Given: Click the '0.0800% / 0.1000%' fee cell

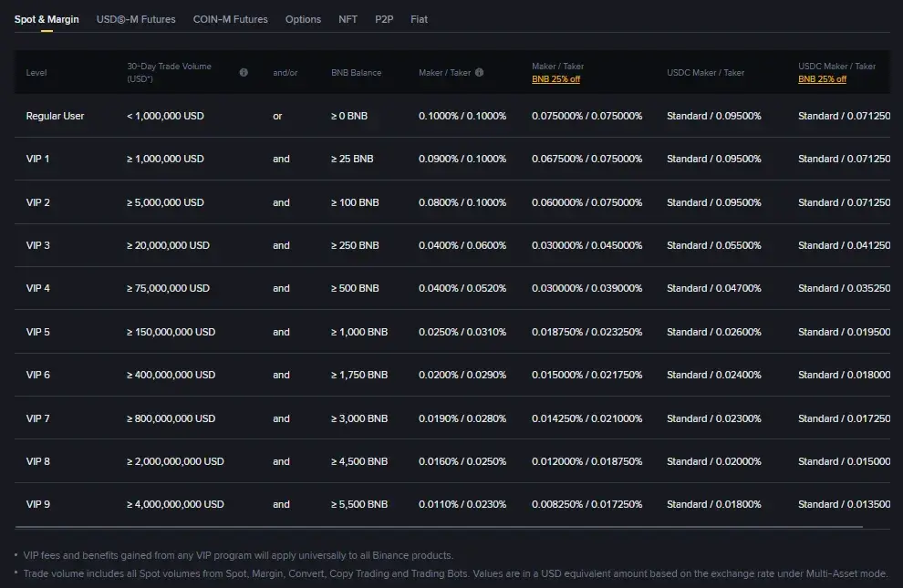Looking at the screenshot, I should pyautogui.click(x=462, y=202).
